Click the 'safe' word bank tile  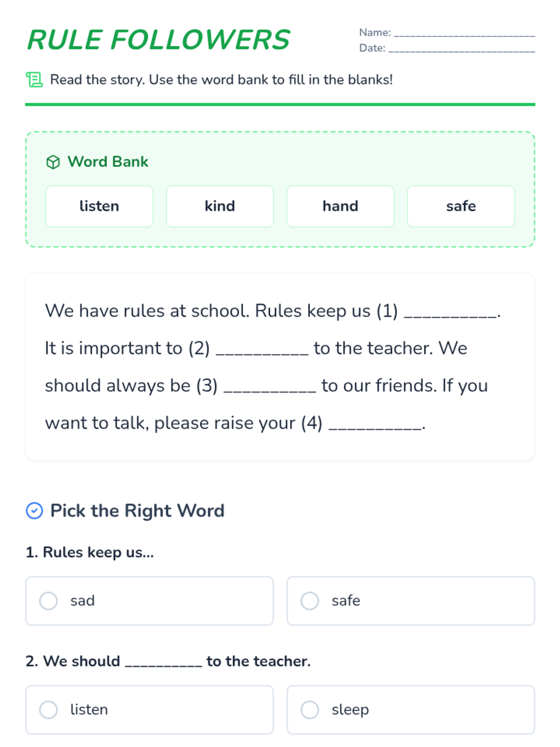tap(461, 206)
